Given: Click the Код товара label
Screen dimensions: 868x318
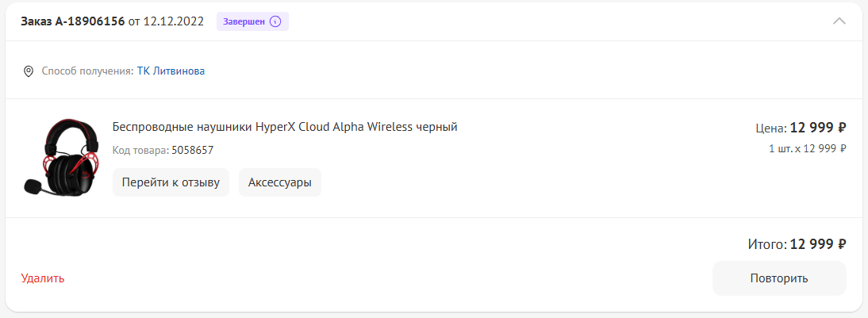Looking at the screenshot, I should 140,150.
